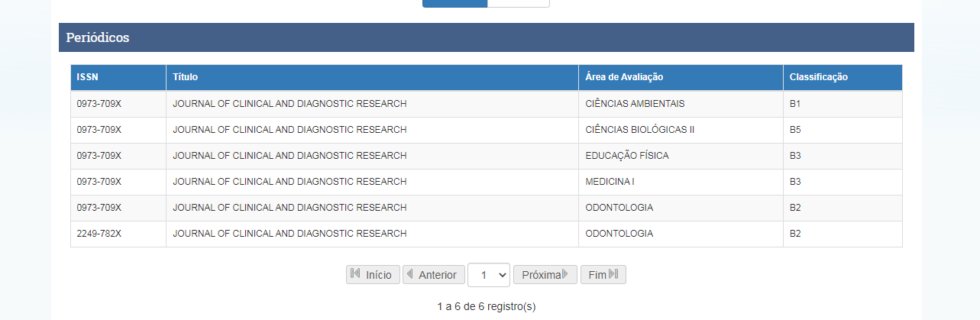Select the EDUCAÇÃO FÍSICA row
980x320 pixels.
click(487, 156)
